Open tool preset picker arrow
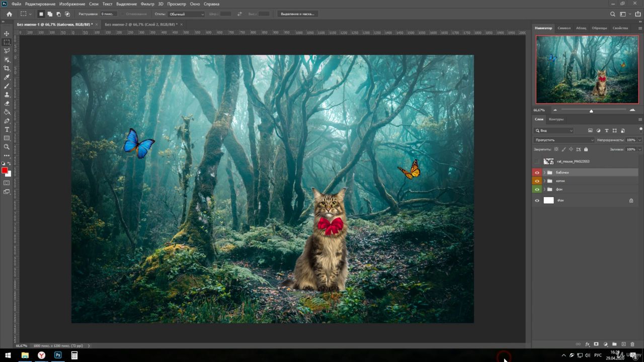Image resolution: width=644 pixels, height=362 pixels. click(31, 14)
